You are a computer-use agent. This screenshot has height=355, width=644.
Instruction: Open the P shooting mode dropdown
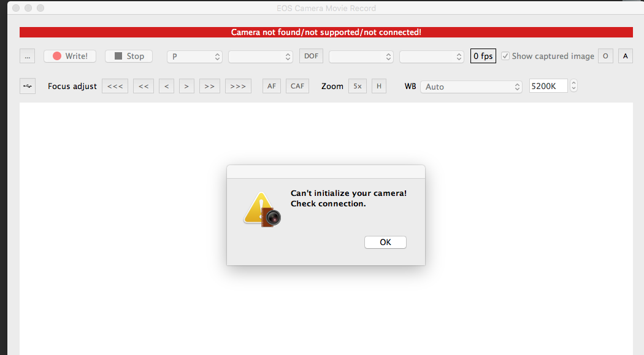point(194,57)
